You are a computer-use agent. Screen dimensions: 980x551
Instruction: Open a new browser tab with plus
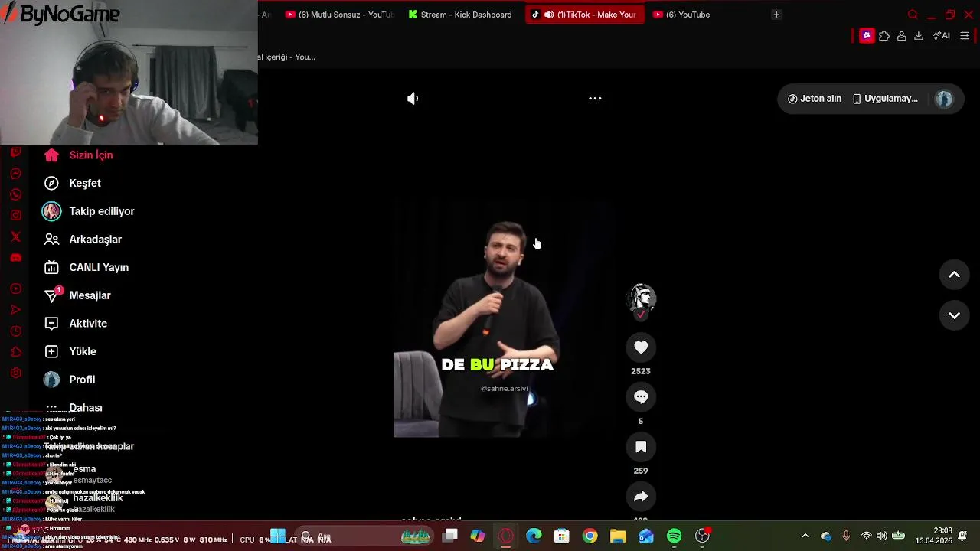tap(776, 15)
